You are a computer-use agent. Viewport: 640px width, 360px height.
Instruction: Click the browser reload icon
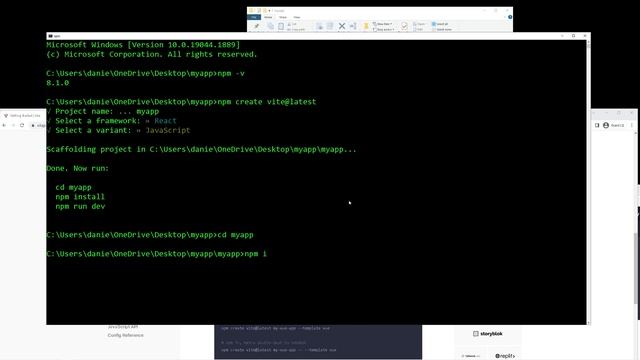pyautogui.click(x=22, y=125)
